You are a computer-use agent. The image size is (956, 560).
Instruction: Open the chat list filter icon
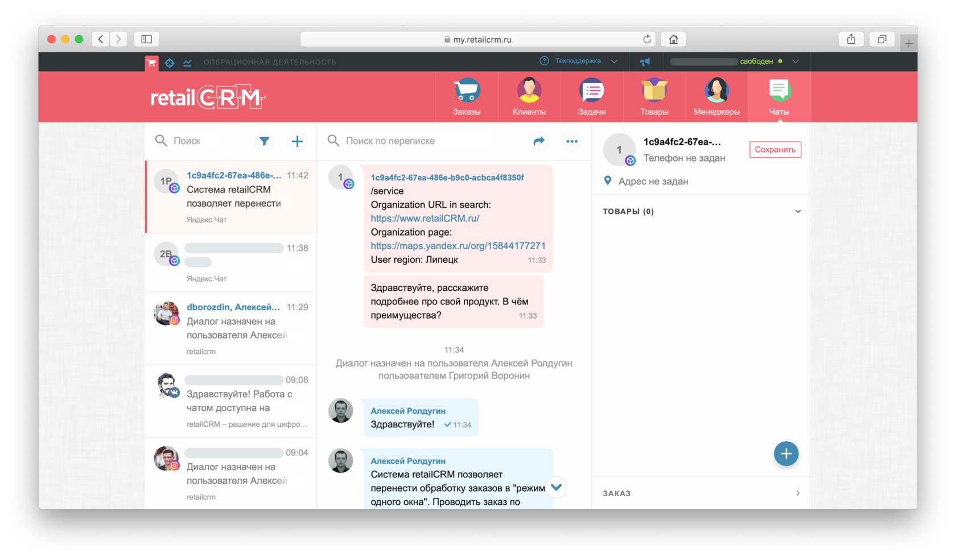[264, 141]
